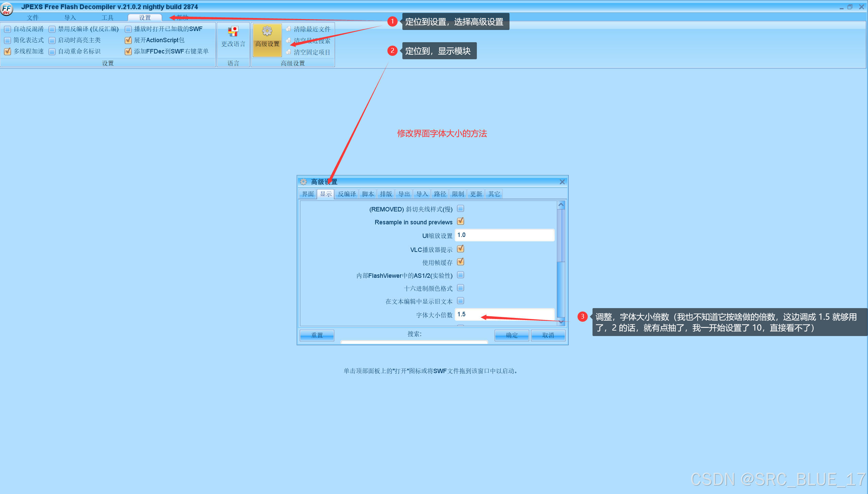Screen dimensions: 868x494
Task: Uncheck Resample in sound previews
Action: 460,221
